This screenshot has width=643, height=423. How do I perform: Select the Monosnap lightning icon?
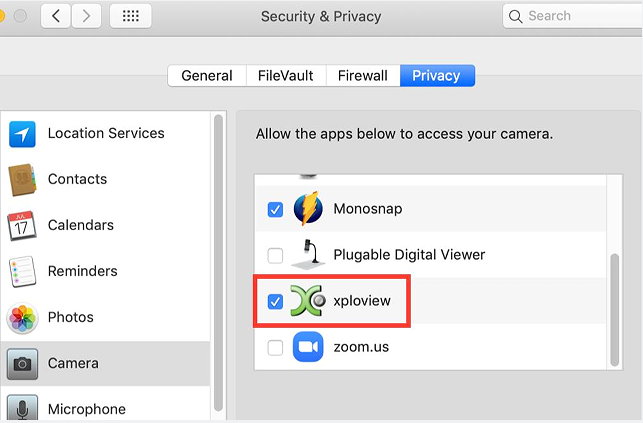tap(308, 208)
